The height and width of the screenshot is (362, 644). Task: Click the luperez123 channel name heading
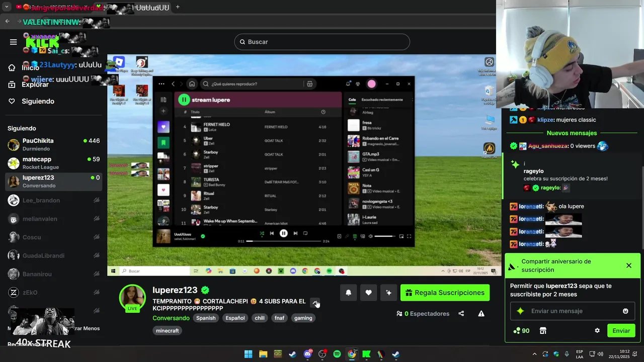(175, 290)
